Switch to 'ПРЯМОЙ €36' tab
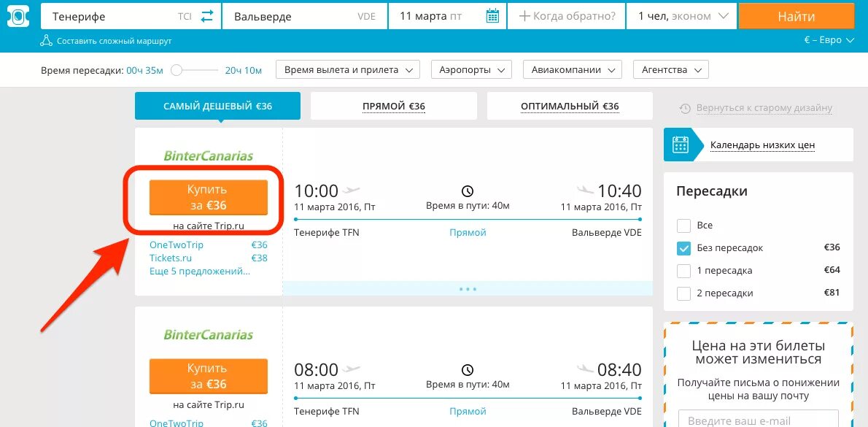Image resolution: width=868 pixels, height=427 pixels. [394, 106]
